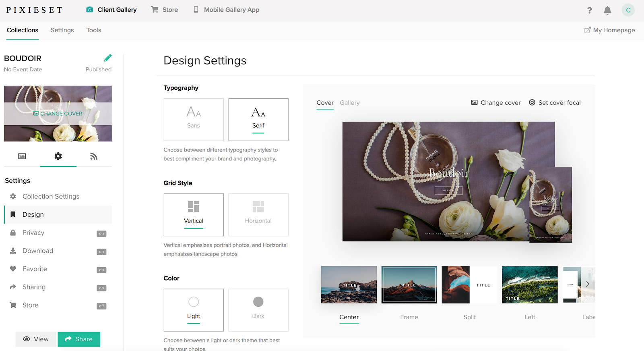Open the Collections tab
Viewport: 644px width, 351px height.
click(x=23, y=30)
